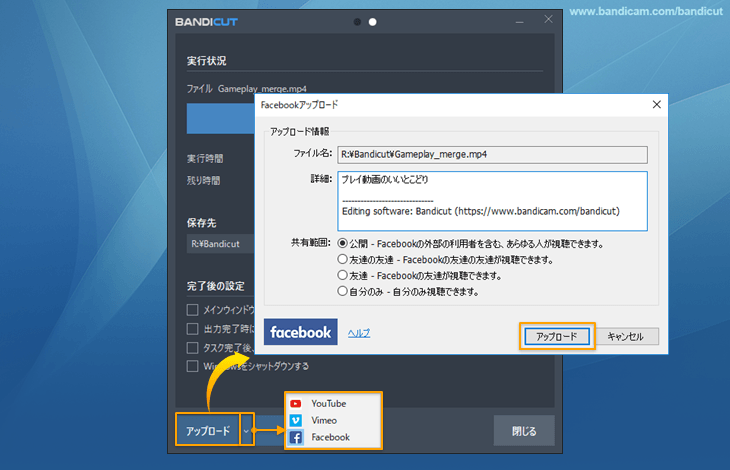Click the YouTube icon in the upload menu
The height and width of the screenshot is (470, 730).
click(296, 403)
